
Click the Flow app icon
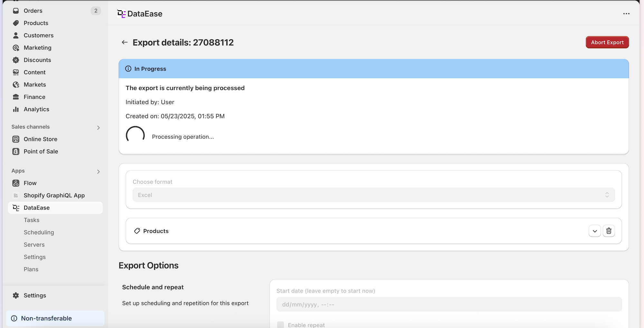(x=16, y=183)
